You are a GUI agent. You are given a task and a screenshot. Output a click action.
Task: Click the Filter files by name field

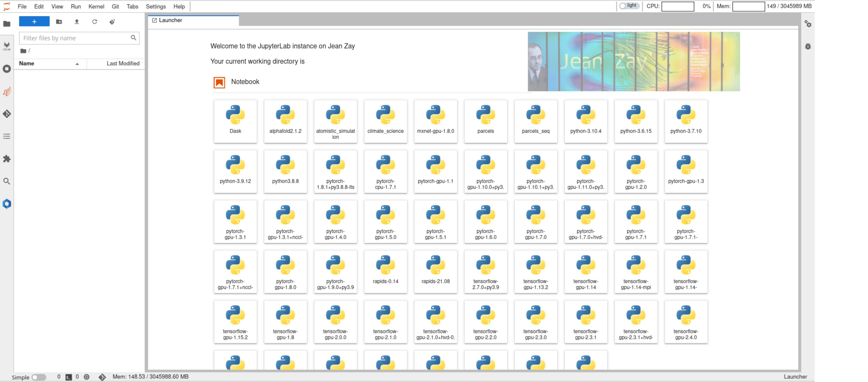coord(79,38)
